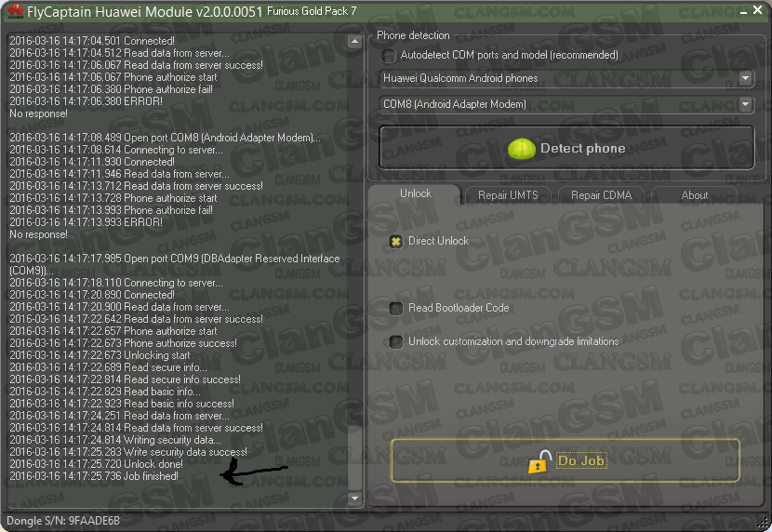772x532 pixels.
Task: Switch to the Unlock tab
Action: tap(415, 193)
